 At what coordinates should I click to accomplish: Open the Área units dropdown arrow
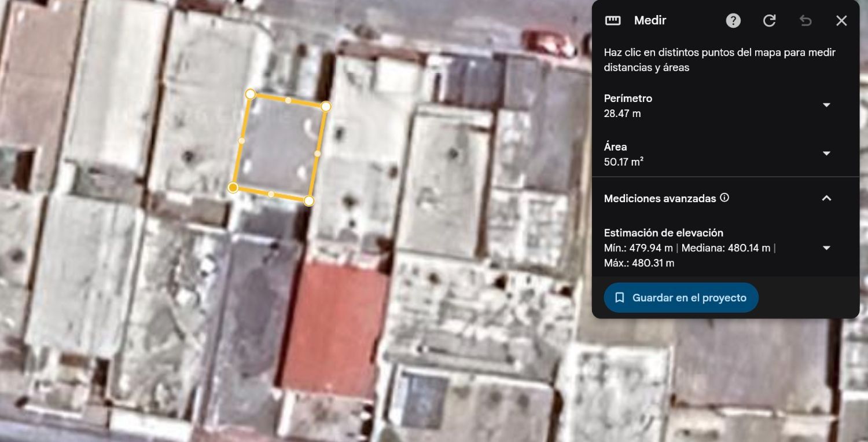(827, 154)
